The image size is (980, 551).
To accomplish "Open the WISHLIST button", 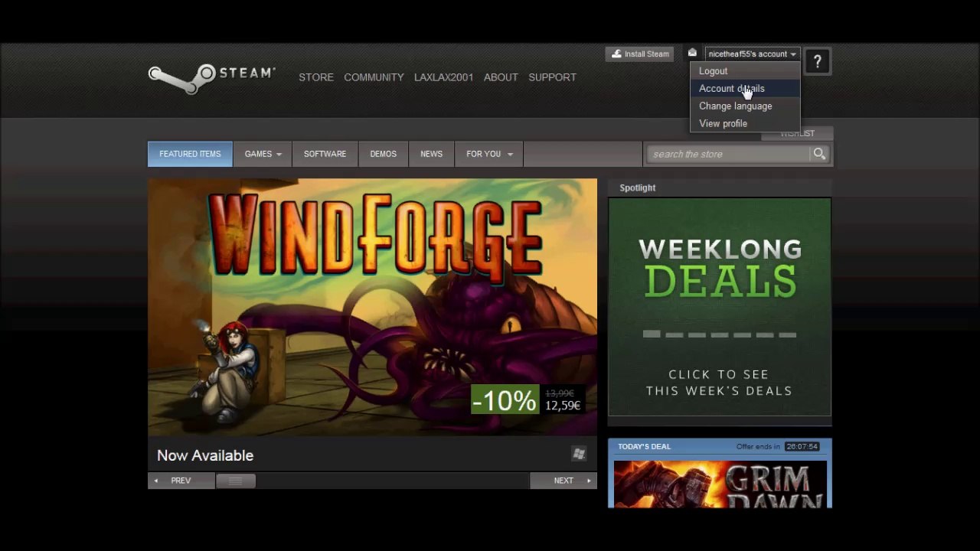I will pos(797,134).
